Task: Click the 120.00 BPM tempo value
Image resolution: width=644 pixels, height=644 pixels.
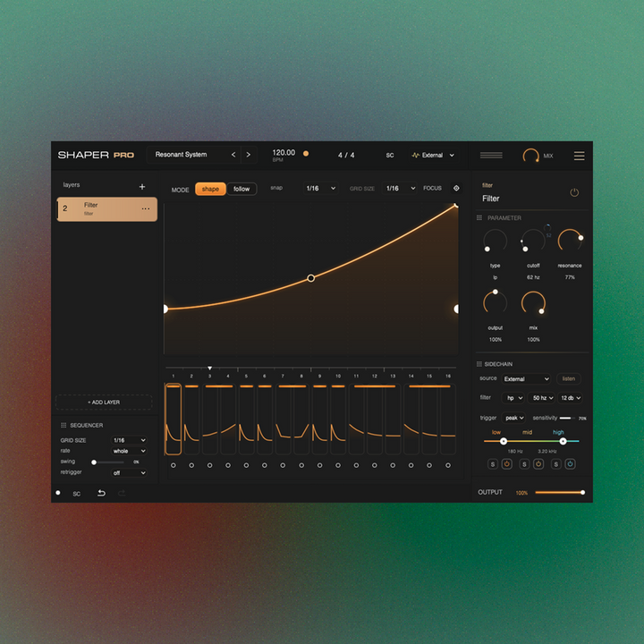Action: [284, 153]
